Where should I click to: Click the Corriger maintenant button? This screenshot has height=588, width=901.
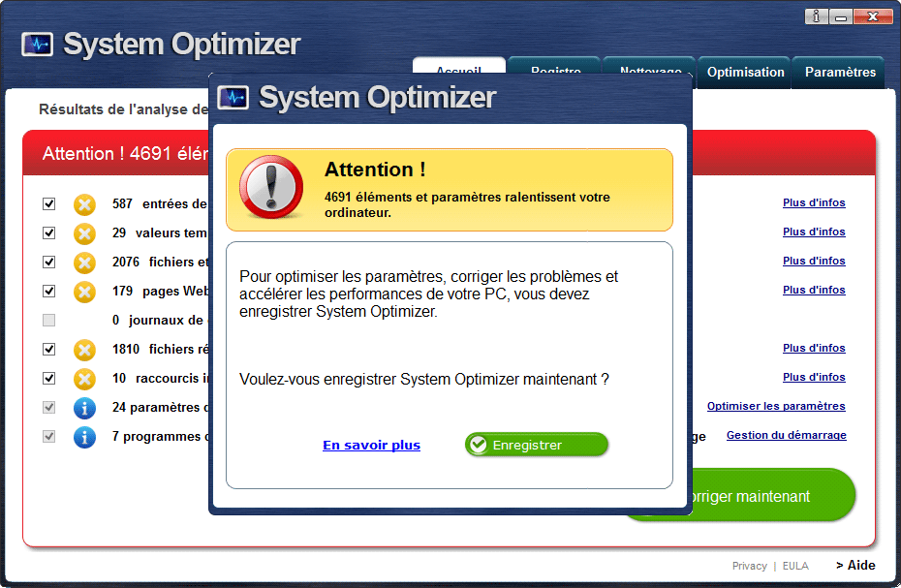point(773,495)
